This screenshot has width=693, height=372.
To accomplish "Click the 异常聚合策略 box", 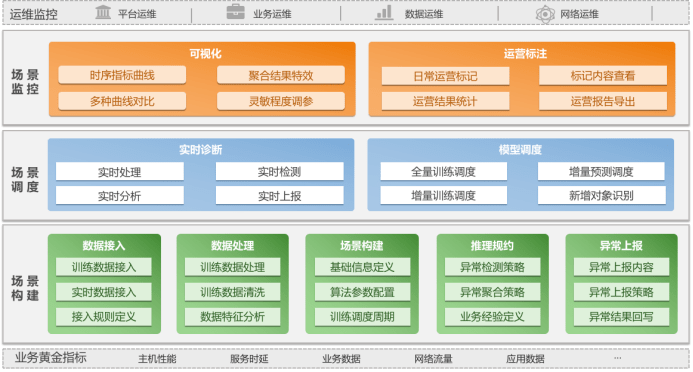I will tap(492, 292).
